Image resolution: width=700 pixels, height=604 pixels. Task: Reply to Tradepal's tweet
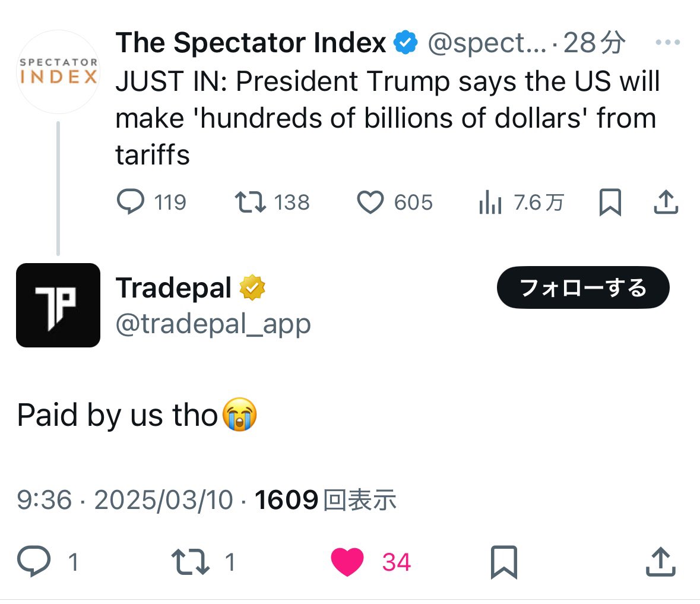[34, 561]
